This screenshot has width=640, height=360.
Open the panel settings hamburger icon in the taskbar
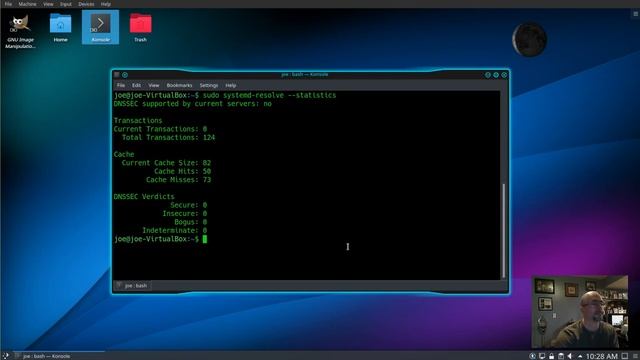635,356
